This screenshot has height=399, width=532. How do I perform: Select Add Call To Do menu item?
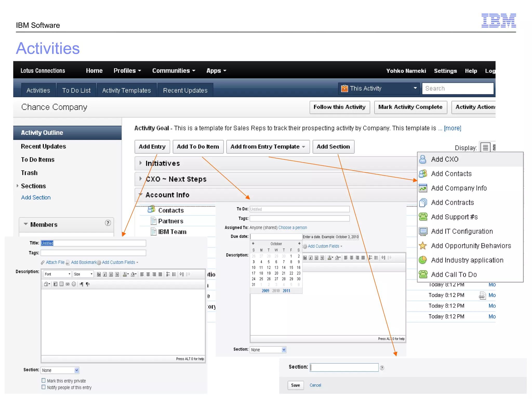pos(470,275)
